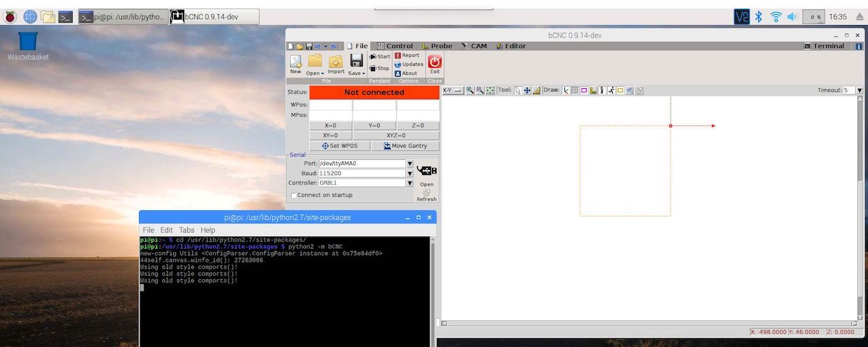868x347 pixels.
Task: Open Edit menu in terminal window
Action: pyautogui.click(x=166, y=230)
